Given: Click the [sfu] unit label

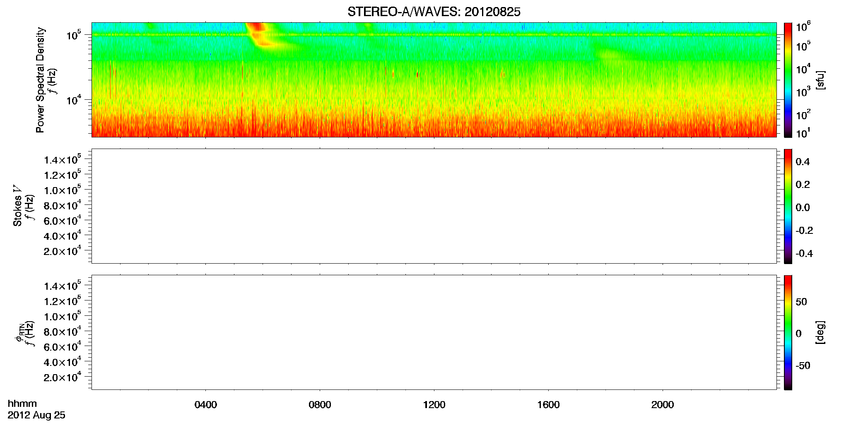Looking at the screenshot, I should pos(820,80).
